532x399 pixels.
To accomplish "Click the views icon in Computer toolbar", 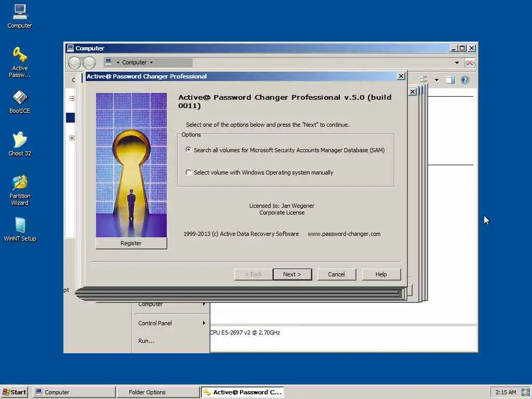I will pos(423,80).
